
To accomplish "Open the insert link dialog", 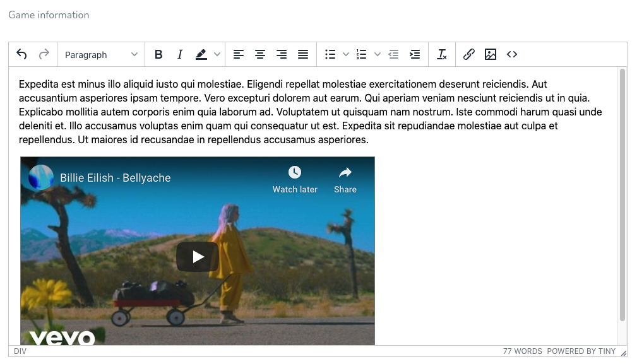I will point(468,55).
